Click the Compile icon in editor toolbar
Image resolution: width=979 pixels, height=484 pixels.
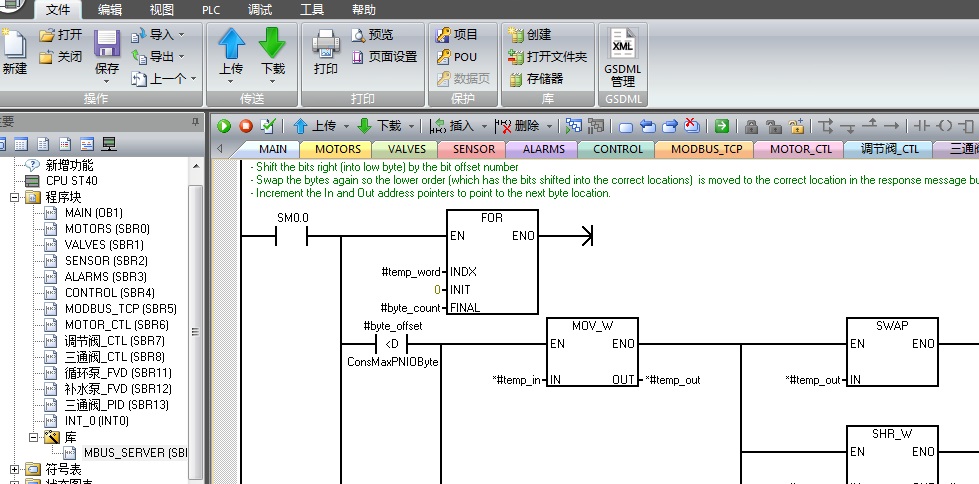click(267, 126)
